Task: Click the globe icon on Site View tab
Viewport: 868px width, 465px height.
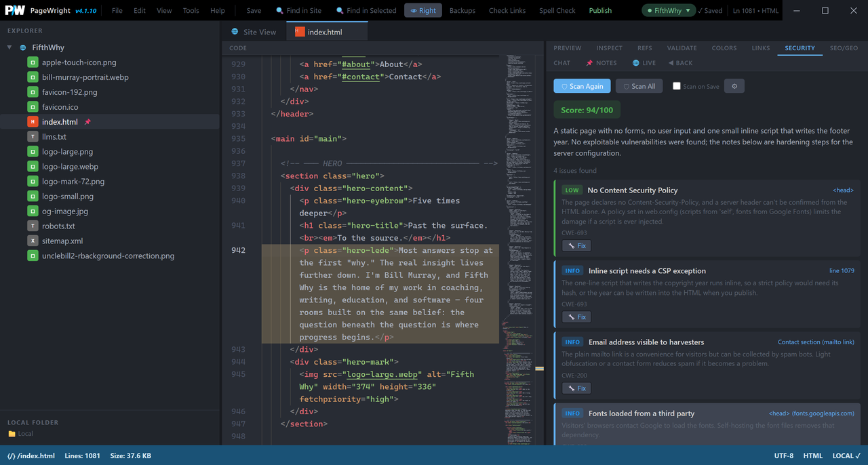Action: (235, 32)
